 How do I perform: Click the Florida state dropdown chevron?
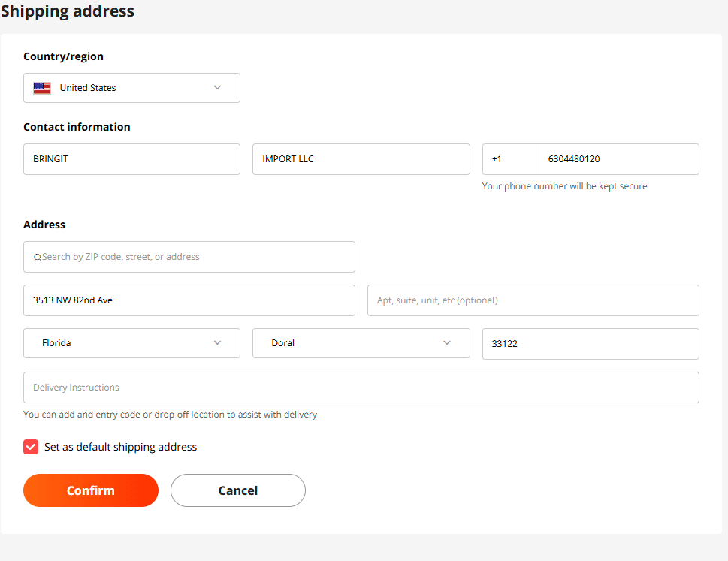coord(217,343)
